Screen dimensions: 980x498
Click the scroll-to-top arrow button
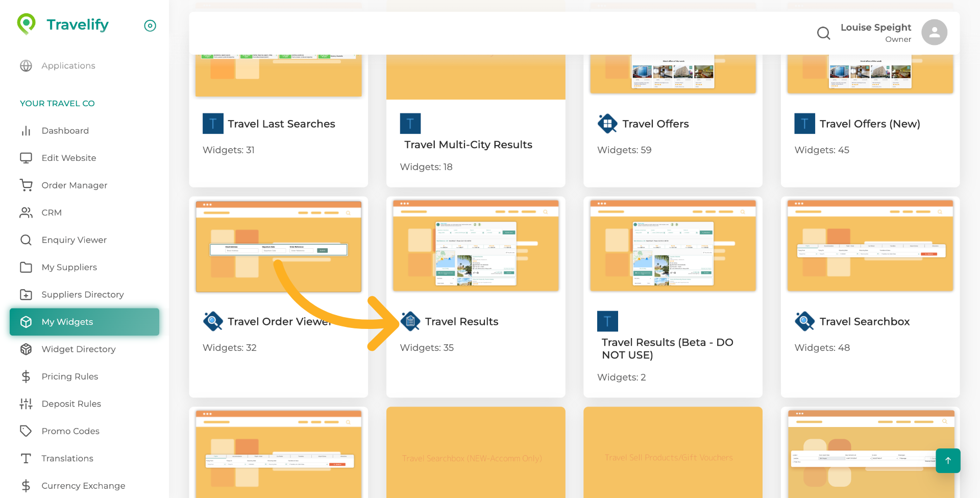948,461
